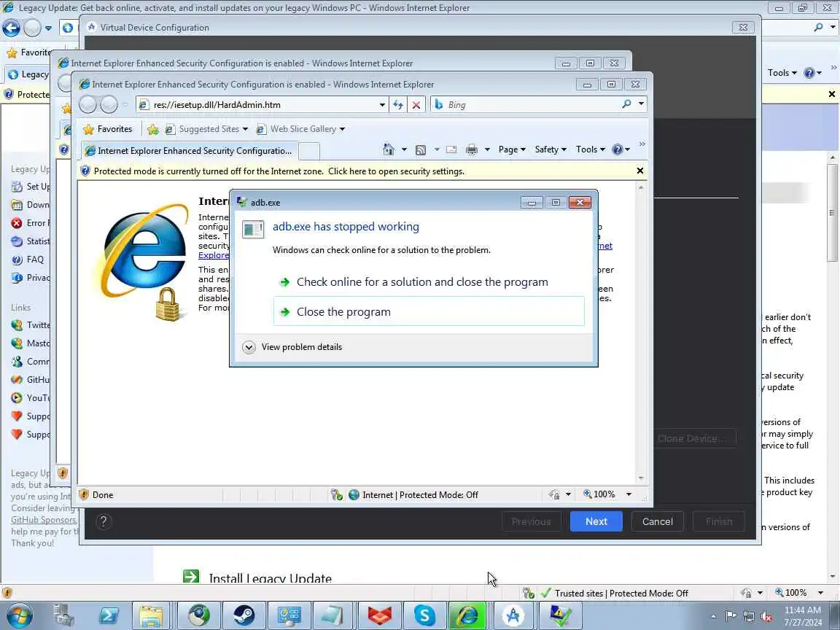The width and height of the screenshot is (840, 630).
Task: Open address bar history dropdown arrow
Action: pyautogui.click(x=382, y=105)
